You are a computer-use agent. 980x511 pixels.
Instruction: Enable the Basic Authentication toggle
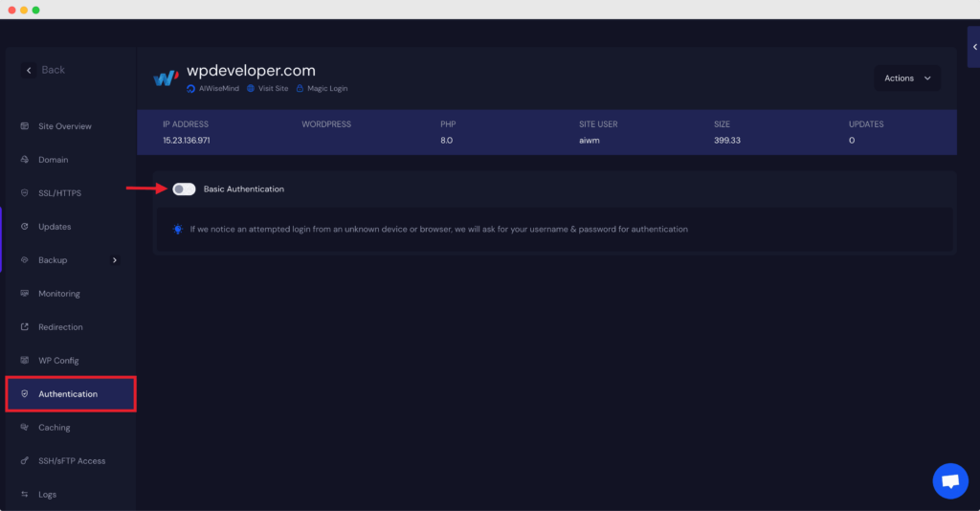tap(184, 189)
